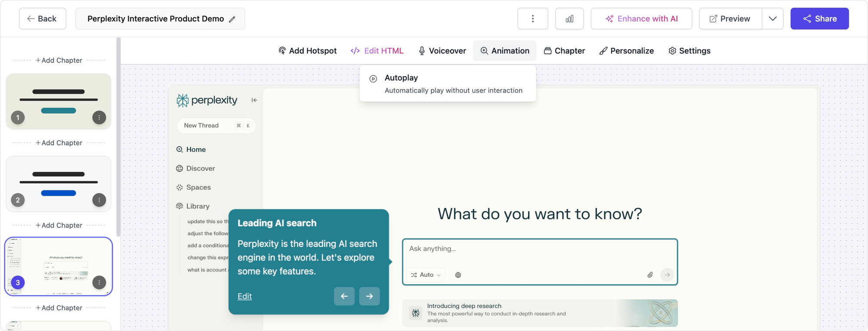Add a chapter between steps 1 and 2

(x=59, y=143)
